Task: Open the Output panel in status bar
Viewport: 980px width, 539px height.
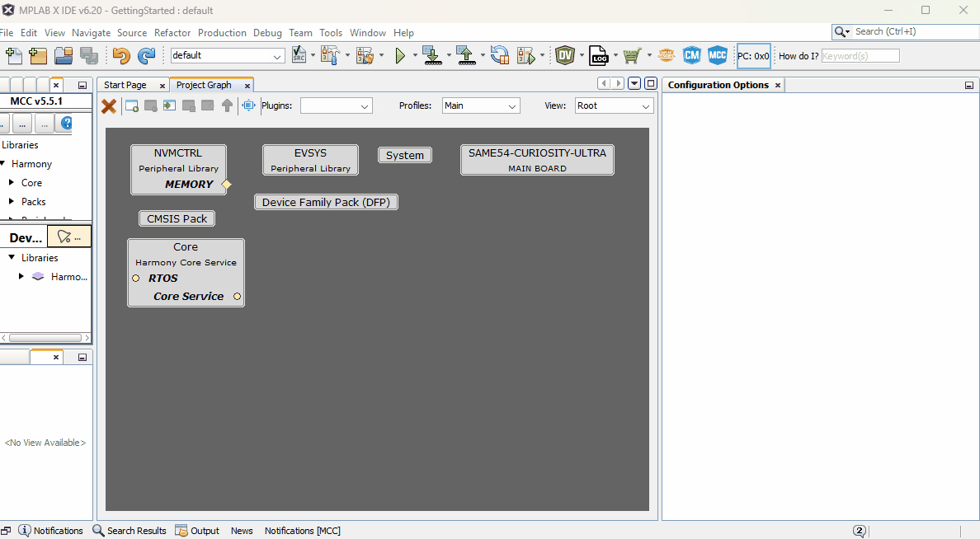Action: point(197,530)
